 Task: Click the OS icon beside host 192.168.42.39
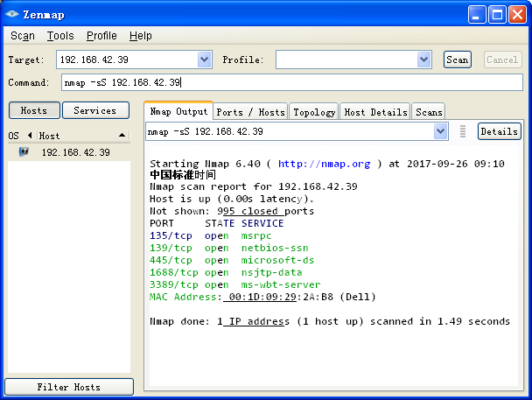coord(24,151)
